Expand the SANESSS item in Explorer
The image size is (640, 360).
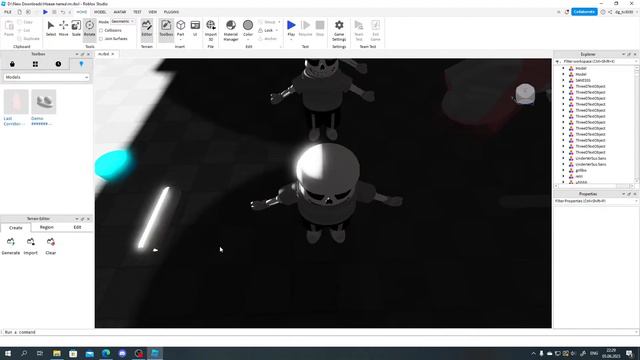[x=563, y=80]
